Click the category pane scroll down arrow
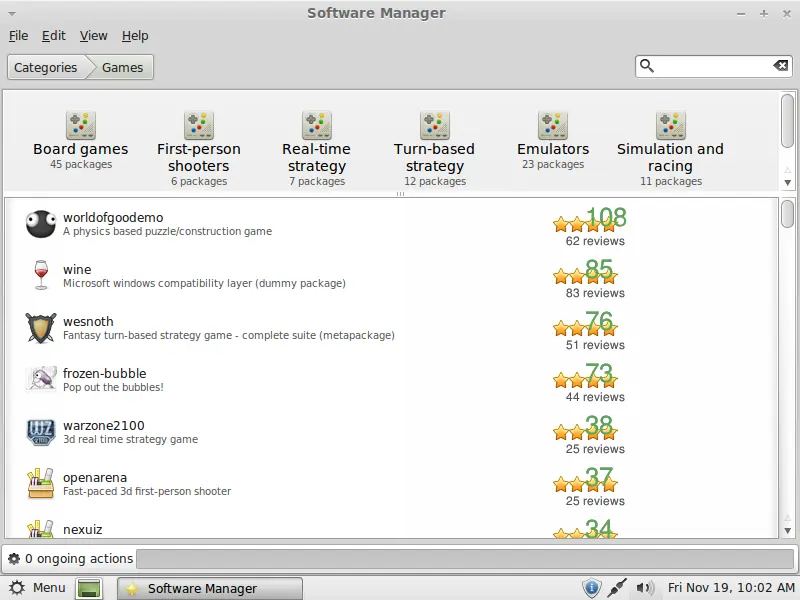Viewport: 800px width, 600px height. [787, 183]
